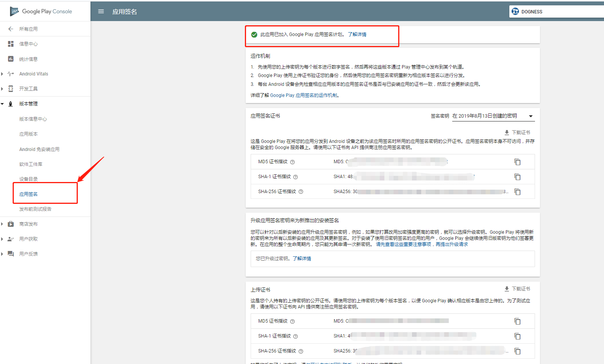Collapse the 版本管理 sidebar section
The height and width of the screenshot is (364, 604).
2,104
